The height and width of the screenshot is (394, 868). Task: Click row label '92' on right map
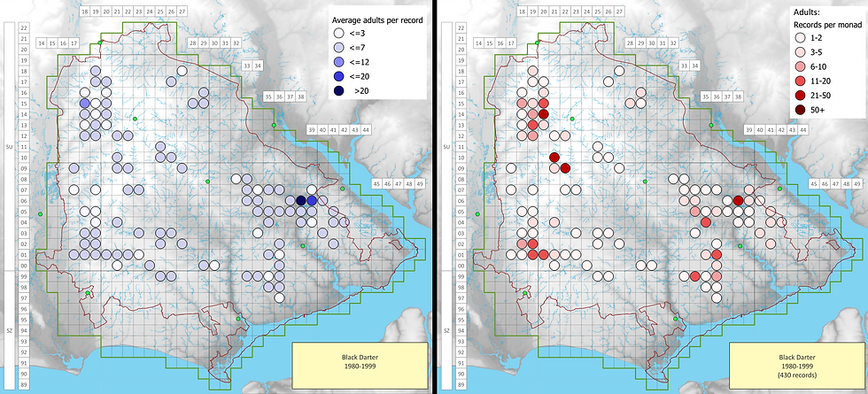coord(461,352)
